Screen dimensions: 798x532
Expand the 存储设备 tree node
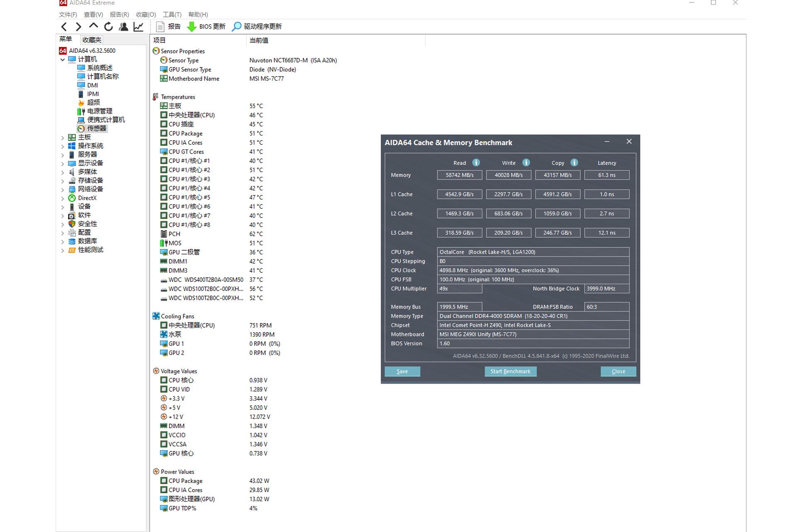(62, 180)
